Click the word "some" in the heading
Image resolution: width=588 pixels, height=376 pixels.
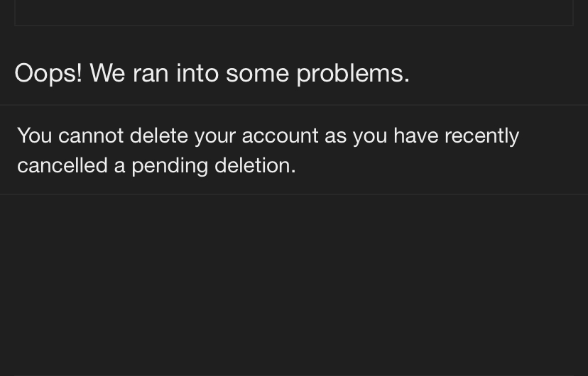coord(257,73)
